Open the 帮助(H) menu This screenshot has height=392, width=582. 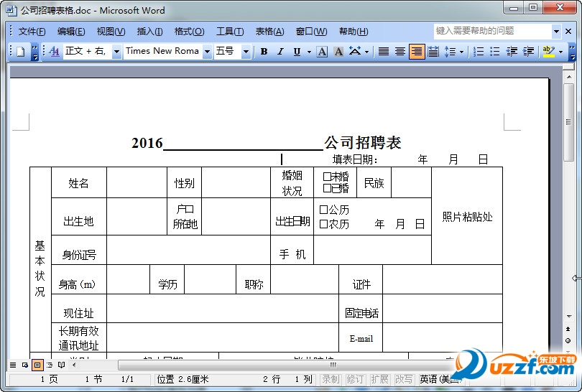[354, 32]
